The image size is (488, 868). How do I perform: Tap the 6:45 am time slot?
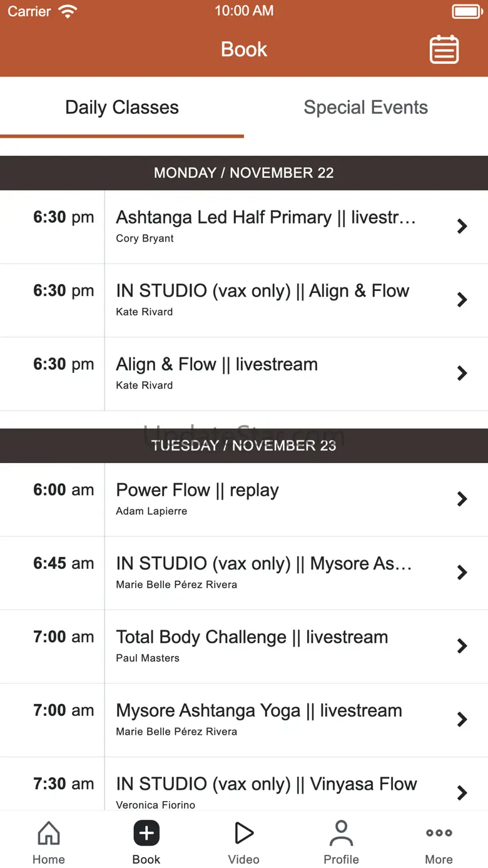(x=63, y=563)
